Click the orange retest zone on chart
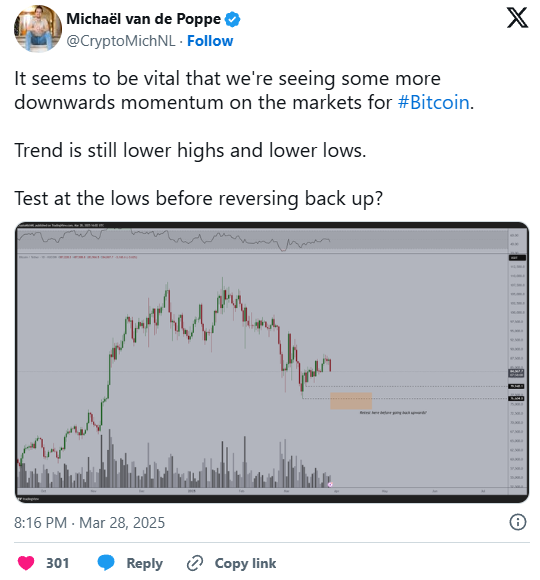 (x=351, y=401)
